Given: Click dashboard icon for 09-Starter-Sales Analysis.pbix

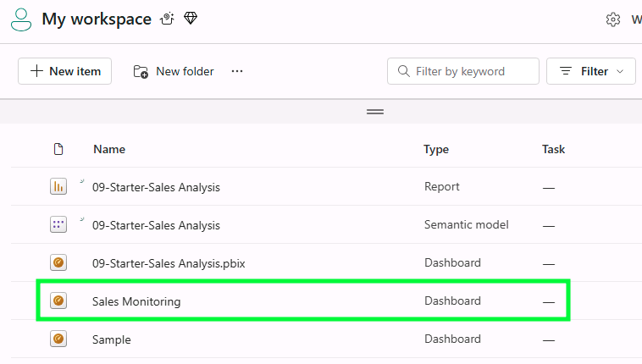Looking at the screenshot, I should tap(58, 262).
